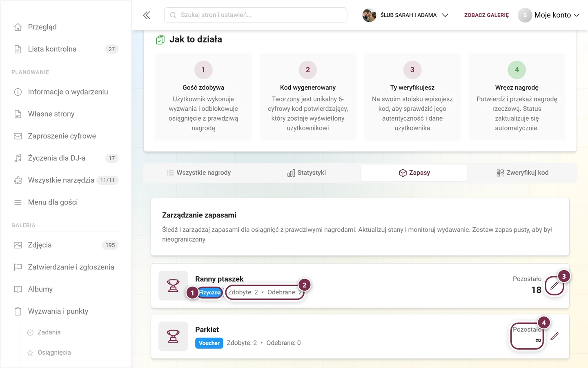The width and height of the screenshot is (588, 368).
Task: Click the Informacje o wydarzeniu info icon
Action: (x=18, y=92)
